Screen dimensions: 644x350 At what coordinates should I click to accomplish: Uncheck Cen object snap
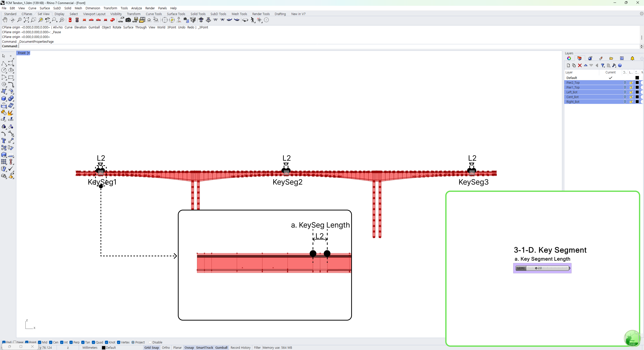click(x=51, y=342)
